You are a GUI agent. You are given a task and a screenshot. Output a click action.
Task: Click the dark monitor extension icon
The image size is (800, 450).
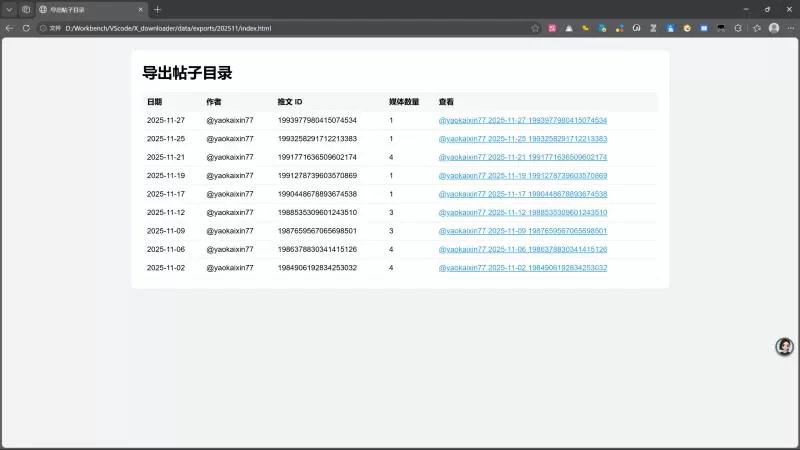(721, 28)
